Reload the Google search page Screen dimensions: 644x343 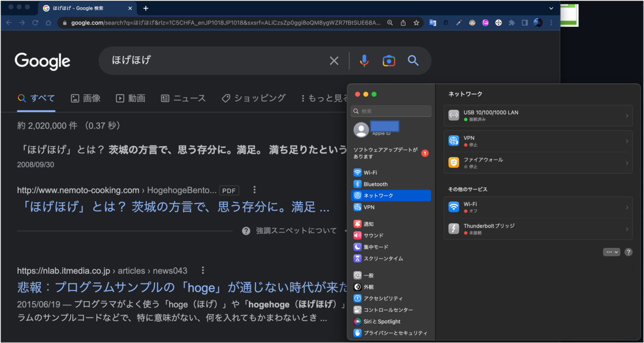pyautogui.click(x=35, y=23)
